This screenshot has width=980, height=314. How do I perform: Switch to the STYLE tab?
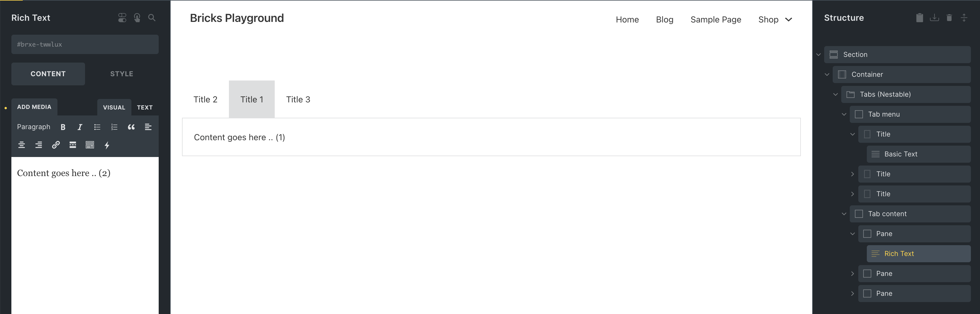[121, 73]
